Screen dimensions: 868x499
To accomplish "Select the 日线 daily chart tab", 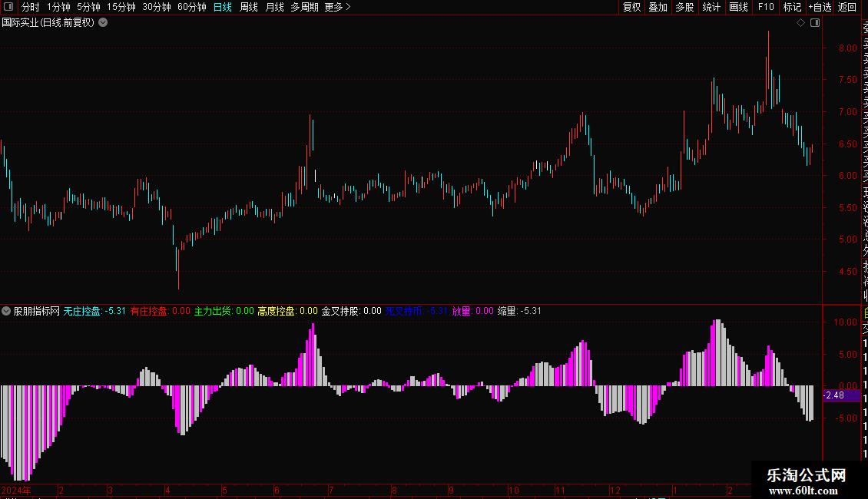I will pos(223,7).
